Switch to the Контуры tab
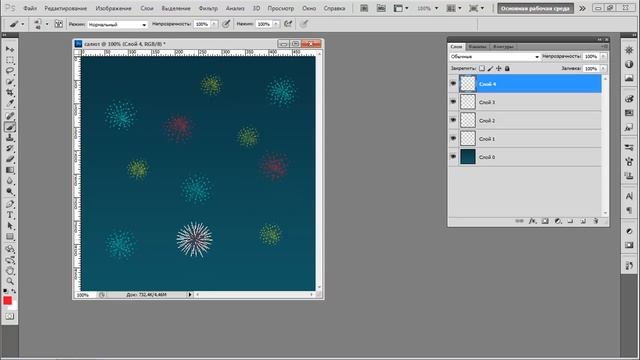Image resolution: width=640 pixels, height=360 pixels. 503,47
